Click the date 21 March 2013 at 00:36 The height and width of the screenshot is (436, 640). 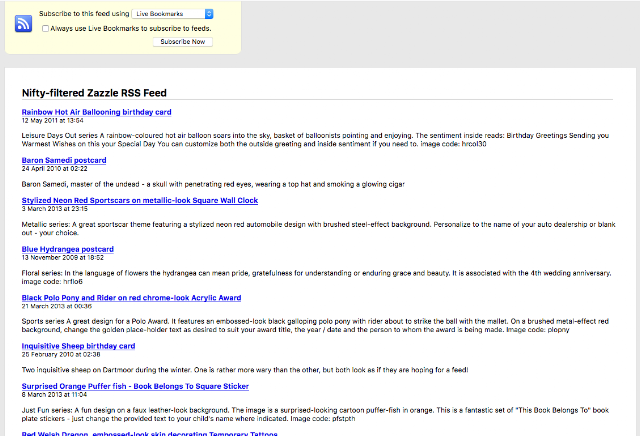click(57, 306)
